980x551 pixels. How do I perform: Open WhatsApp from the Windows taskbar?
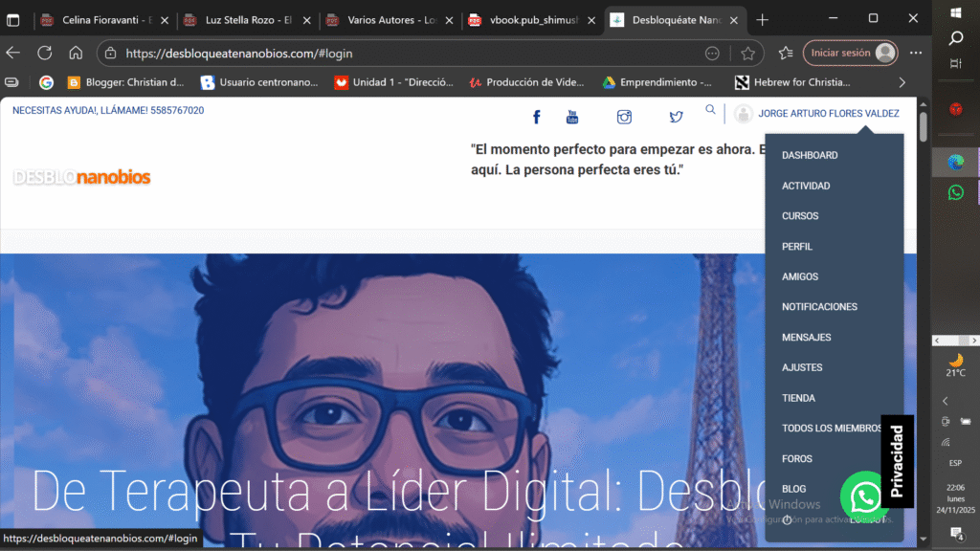tap(955, 192)
